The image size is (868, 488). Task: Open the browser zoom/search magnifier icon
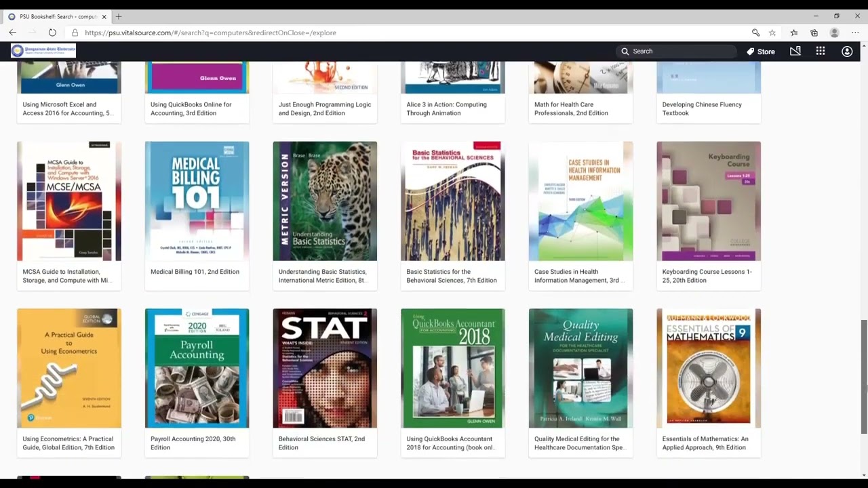(x=755, y=33)
